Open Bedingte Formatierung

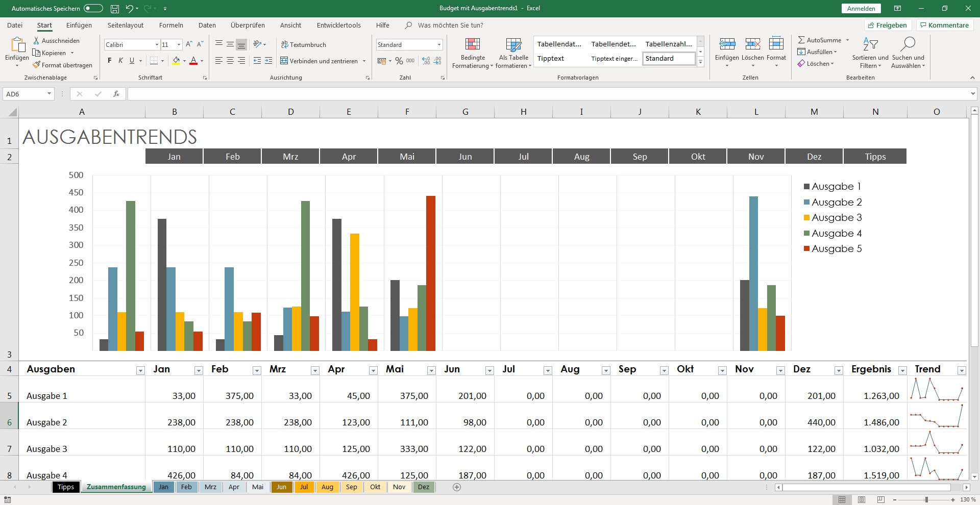(x=472, y=53)
